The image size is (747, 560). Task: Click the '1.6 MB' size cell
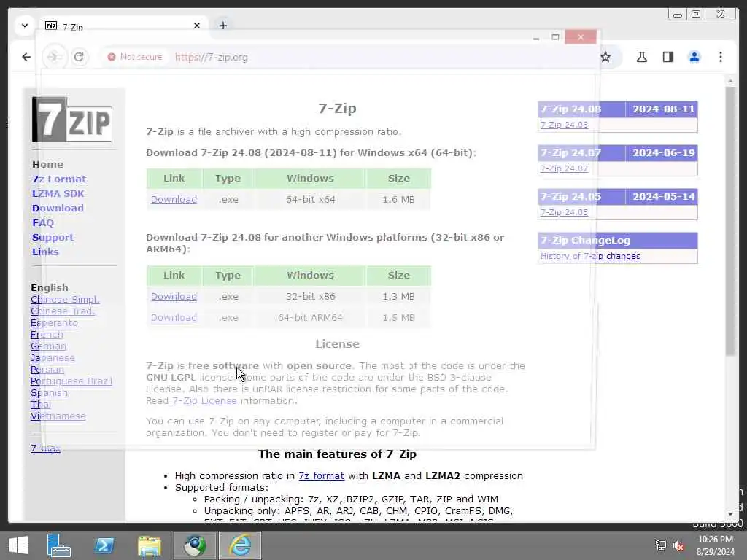click(399, 200)
